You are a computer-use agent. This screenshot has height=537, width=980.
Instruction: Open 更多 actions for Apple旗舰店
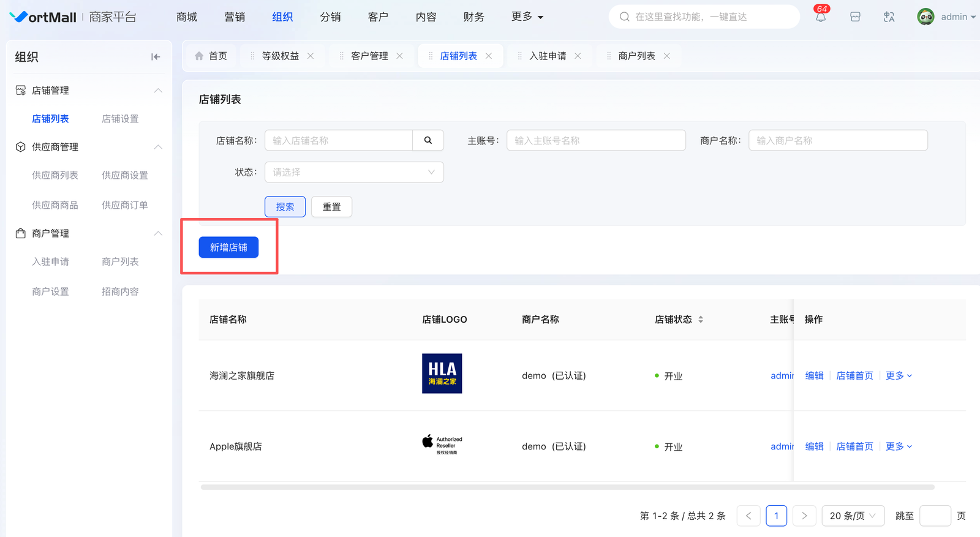899,446
